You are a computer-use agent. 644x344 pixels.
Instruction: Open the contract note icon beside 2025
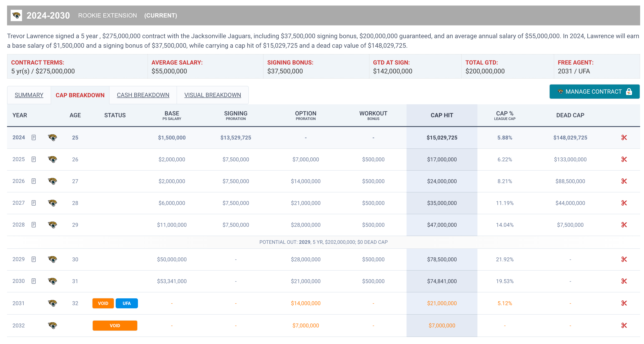coord(34,159)
